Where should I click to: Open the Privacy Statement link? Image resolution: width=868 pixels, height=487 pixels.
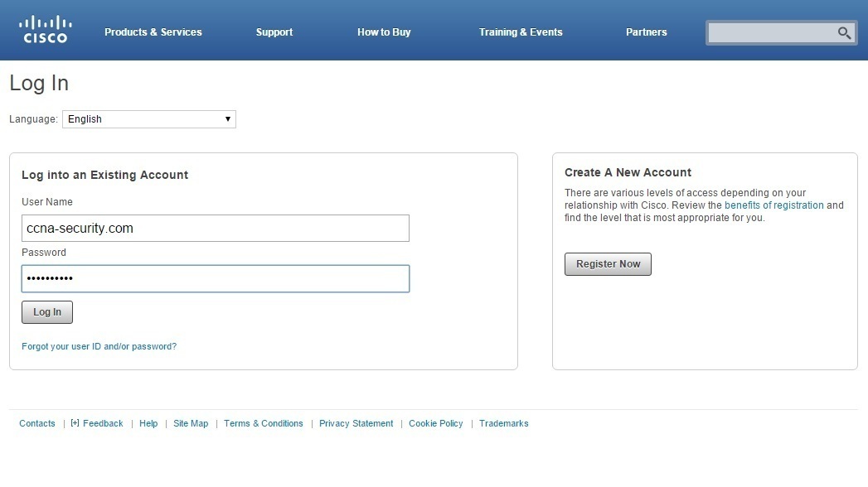point(356,423)
